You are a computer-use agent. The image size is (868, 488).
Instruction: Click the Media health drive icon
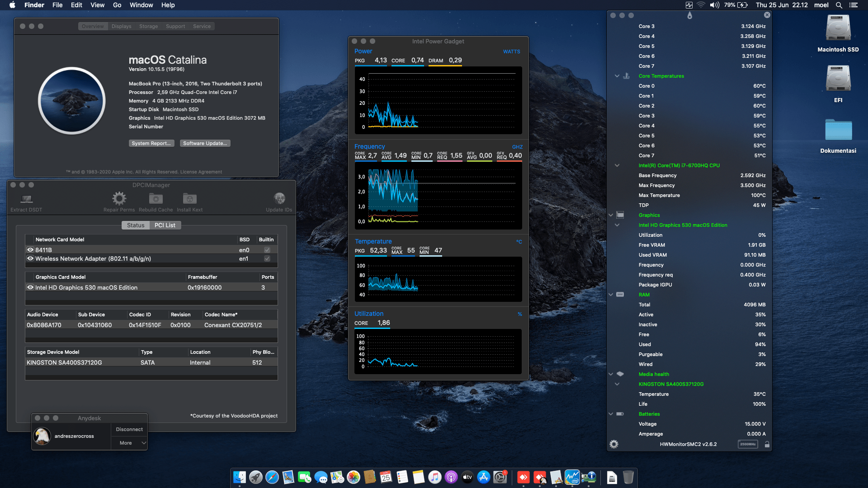tap(620, 374)
